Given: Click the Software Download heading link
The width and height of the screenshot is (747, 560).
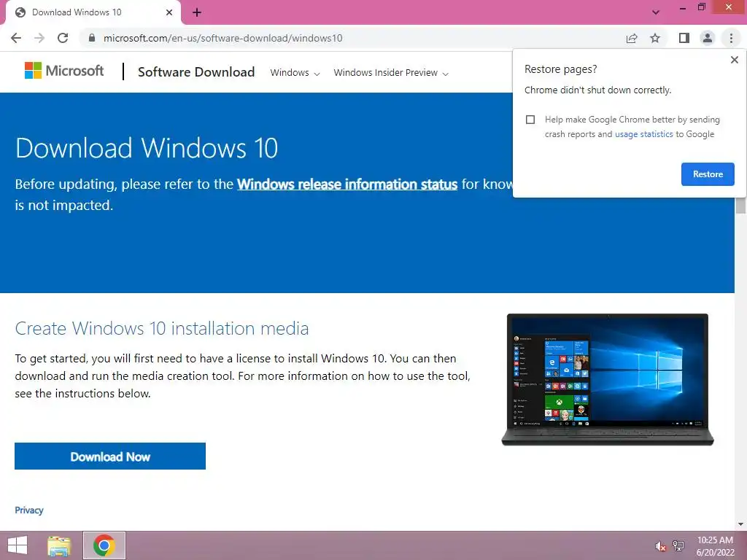Looking at the screenshot, I should (x=196, y=72).
